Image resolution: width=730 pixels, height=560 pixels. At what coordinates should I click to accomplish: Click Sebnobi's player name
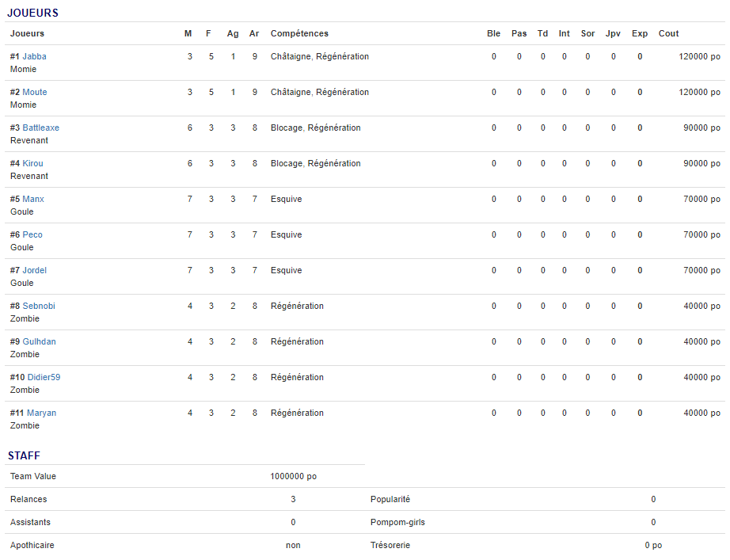tap(39, 306)
